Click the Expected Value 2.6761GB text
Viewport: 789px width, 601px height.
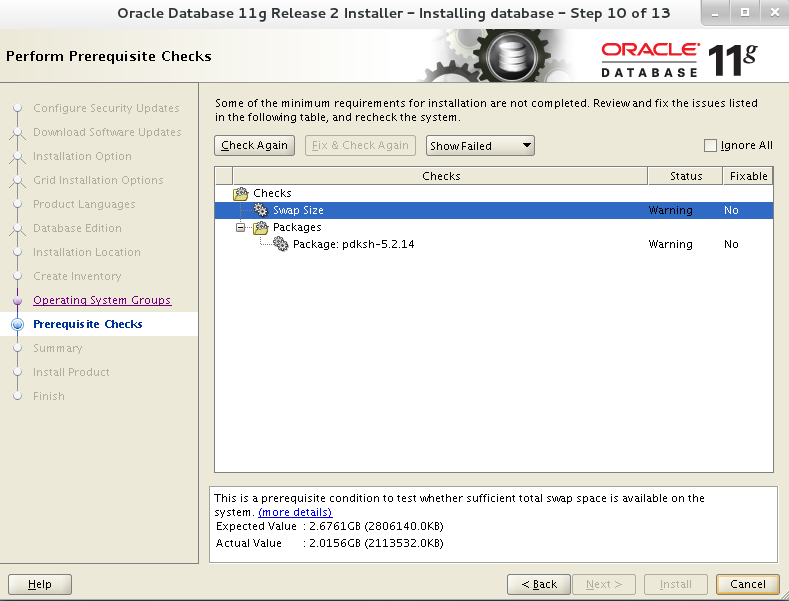click(x=376, y=527)
